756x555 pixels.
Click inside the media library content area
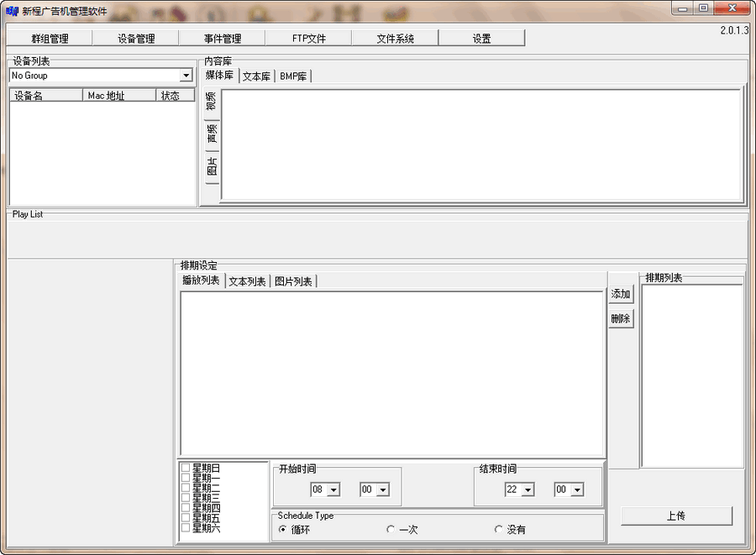pos(480,144)
